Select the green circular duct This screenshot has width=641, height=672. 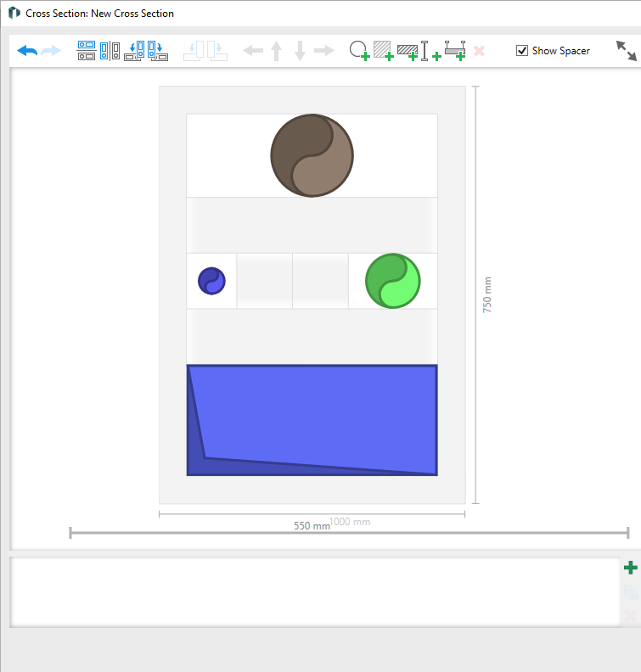click(x=393, y=281)
